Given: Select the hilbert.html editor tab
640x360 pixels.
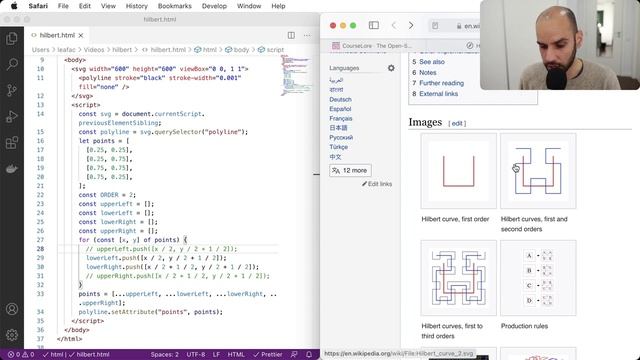Looking at the screenshot, I should point(57,36).
